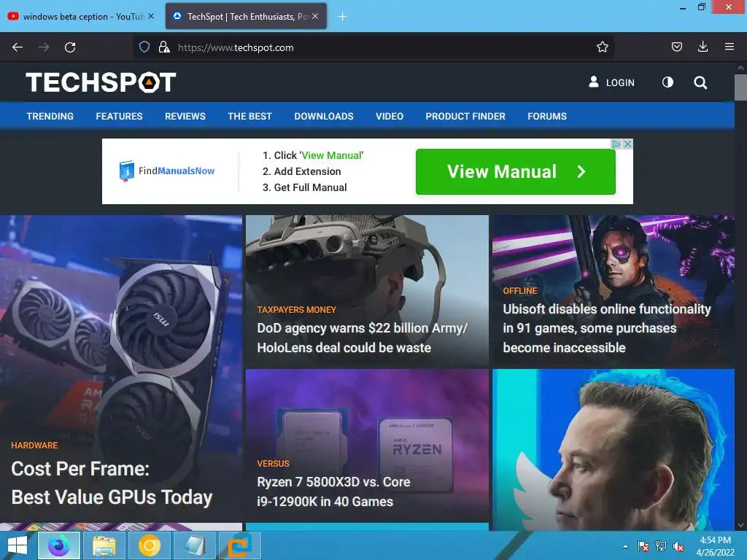747x560 pixels.
Task: Open the DOWNLOADS menu item
Action: click(x=324, y=116)
